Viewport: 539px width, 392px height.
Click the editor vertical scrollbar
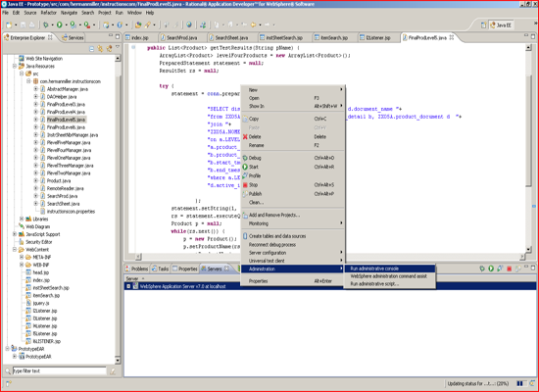[528, 149]
